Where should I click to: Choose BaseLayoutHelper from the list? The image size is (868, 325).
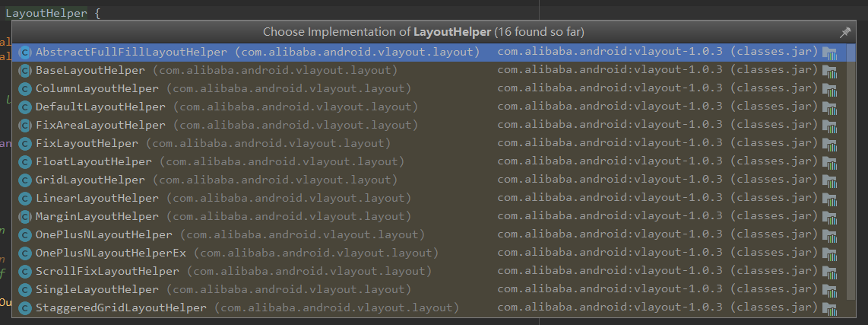429,71
